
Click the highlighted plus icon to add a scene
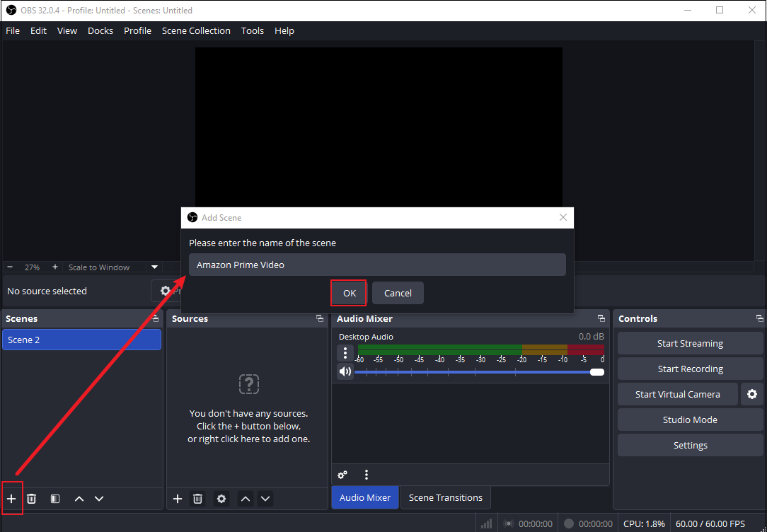(12, 498)
